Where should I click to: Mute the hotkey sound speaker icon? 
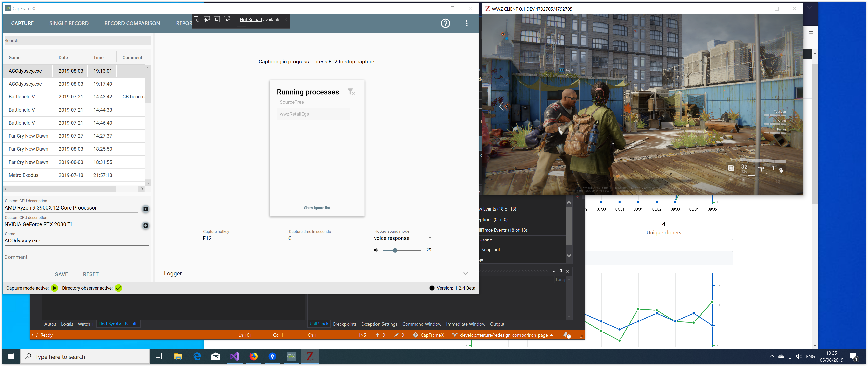coord(376,250)
